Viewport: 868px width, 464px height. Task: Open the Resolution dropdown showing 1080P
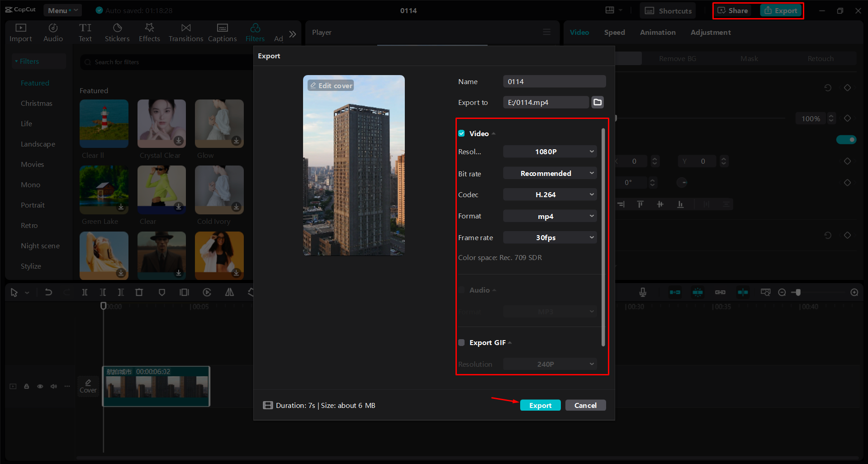point(550,151)
